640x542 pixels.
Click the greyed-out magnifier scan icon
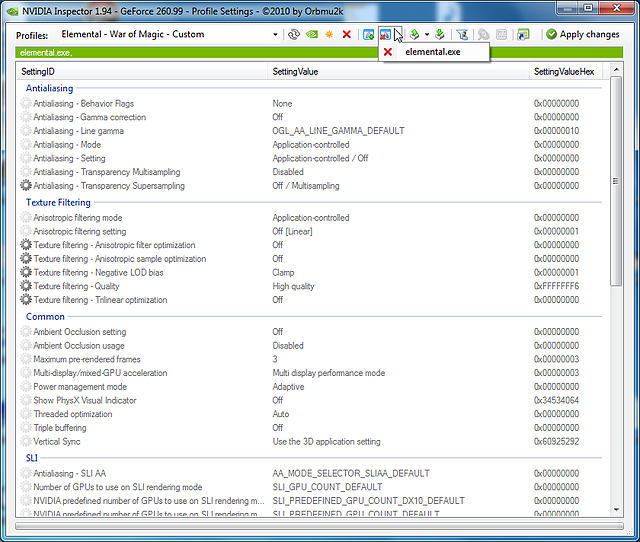(x=483, y=35)
